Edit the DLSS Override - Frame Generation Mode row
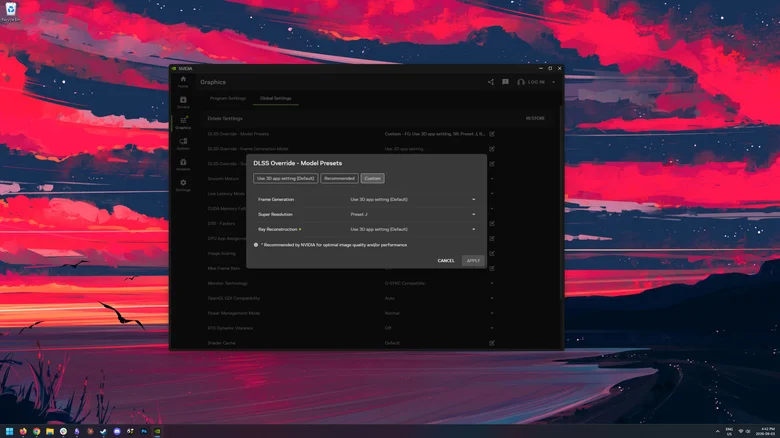 click(x=491, y=149)
